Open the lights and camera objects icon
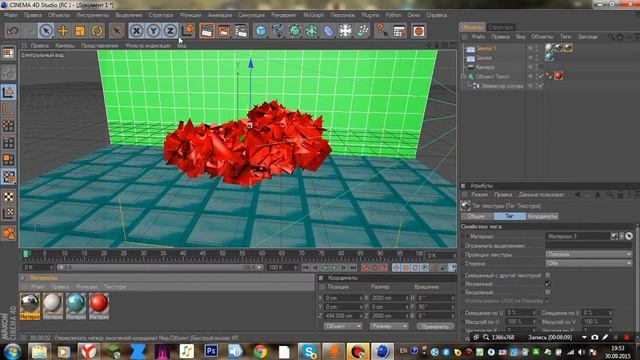 coord(362,31)
